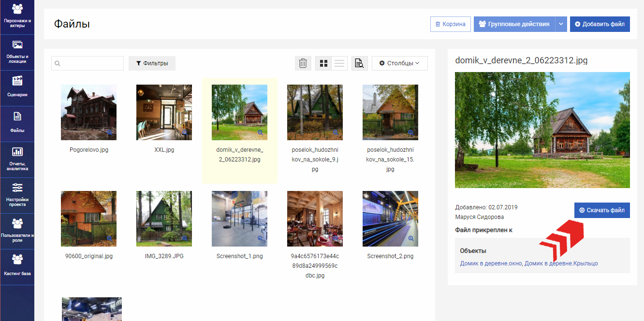Click file name IMG_3289.JPG

pos(164,256)
